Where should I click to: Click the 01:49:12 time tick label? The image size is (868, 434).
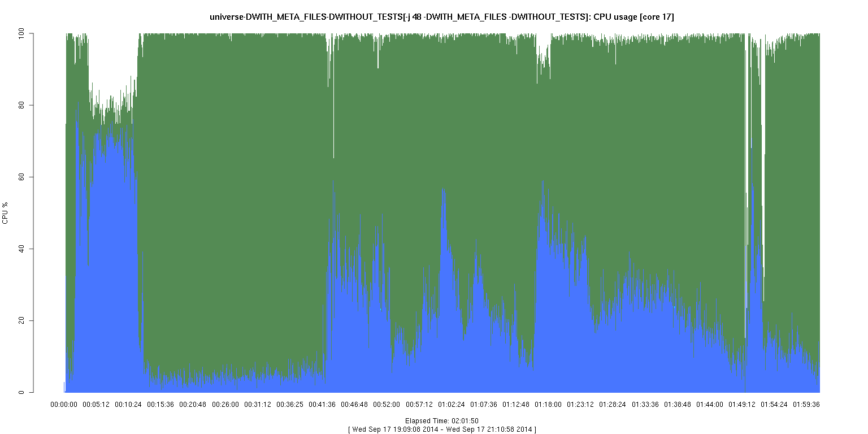(742, 405)
